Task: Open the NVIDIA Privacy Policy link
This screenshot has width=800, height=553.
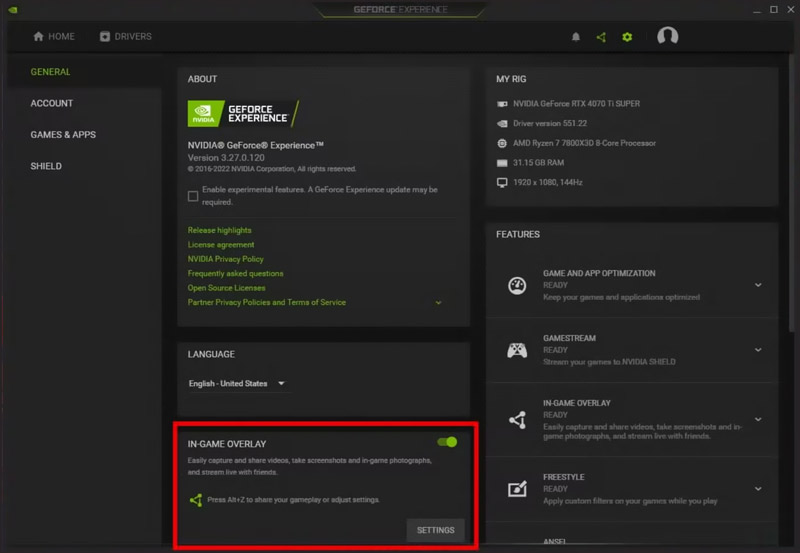Action: pos(226,259)
